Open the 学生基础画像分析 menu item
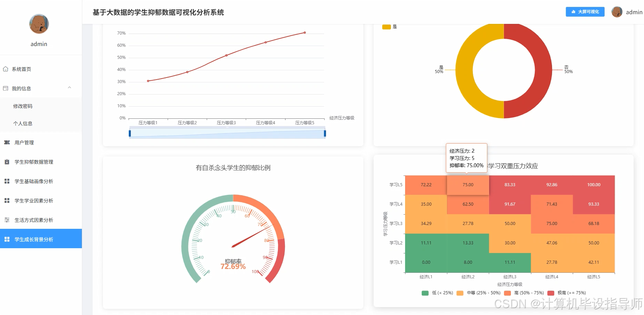Image resolution: width=644 pixels, height=315 pixels. pos(41,181)
